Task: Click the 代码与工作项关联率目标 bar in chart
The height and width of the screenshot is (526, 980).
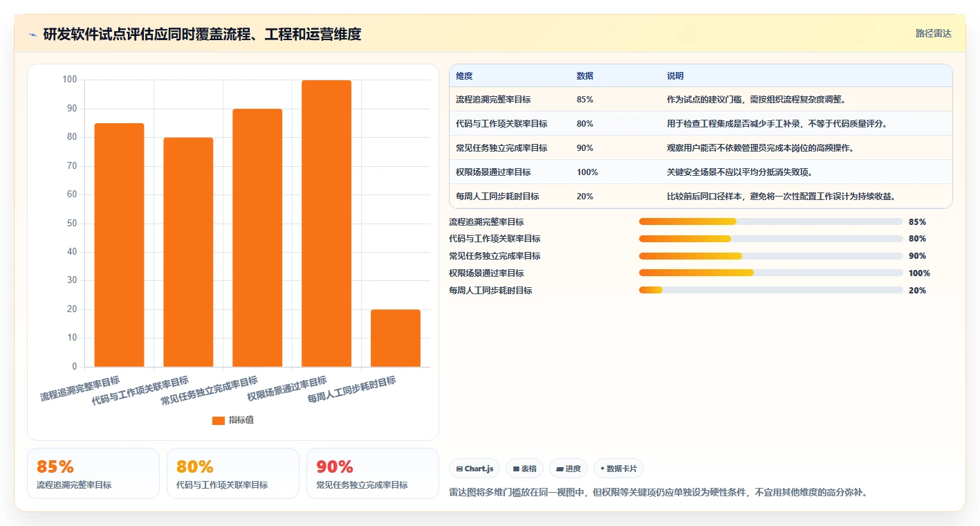Action: [x=188, y=252]
